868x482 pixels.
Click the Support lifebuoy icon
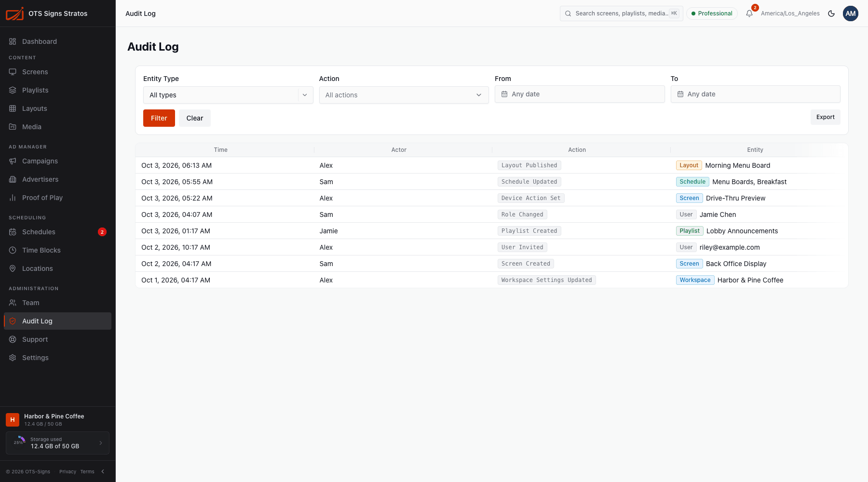[13, 339]
